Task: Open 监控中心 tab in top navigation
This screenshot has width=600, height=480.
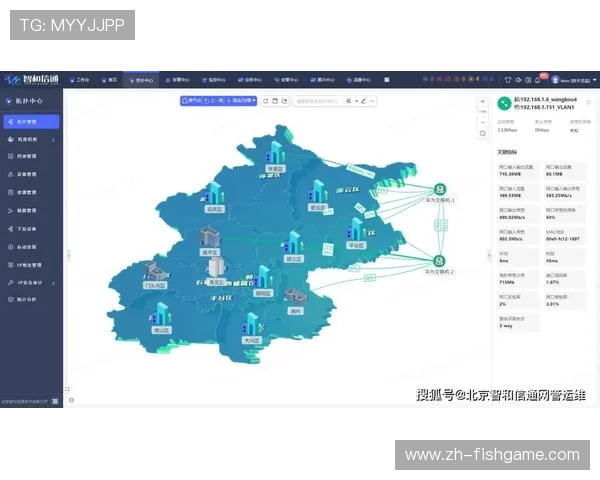Action: [x=214, y=80]
